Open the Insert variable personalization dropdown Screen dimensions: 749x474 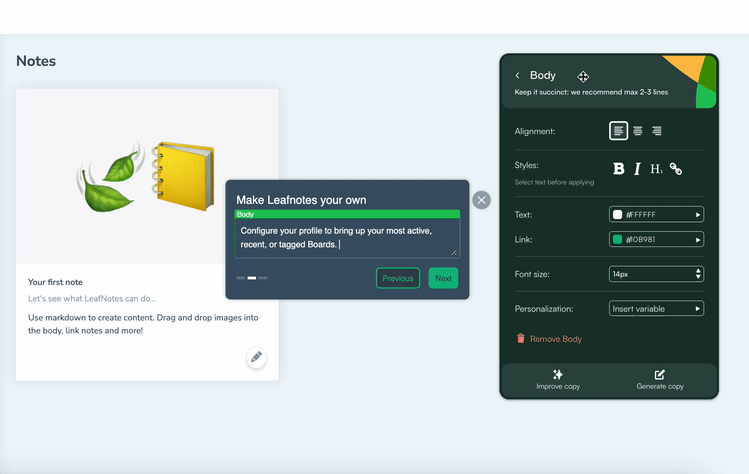pyautogui.click(x=656, y=309)
